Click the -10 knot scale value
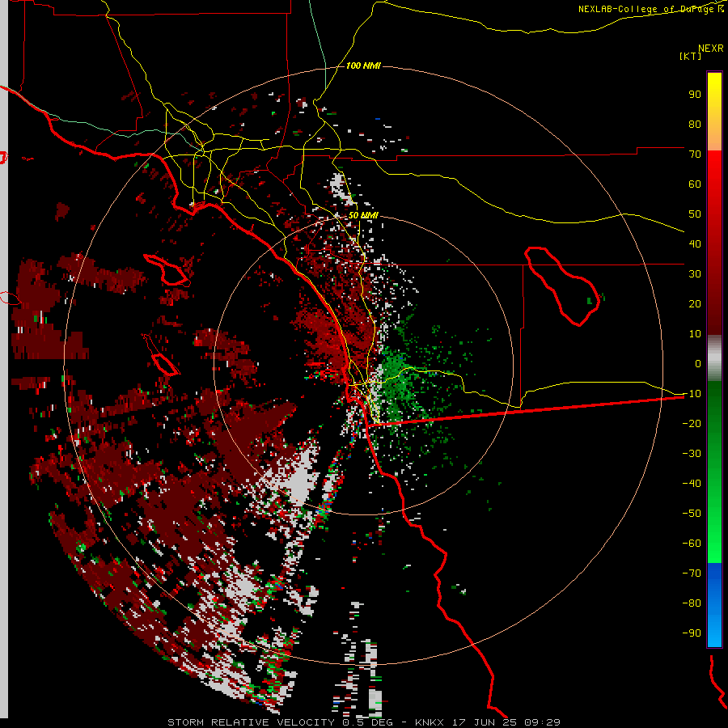 [x=692, y=394]
